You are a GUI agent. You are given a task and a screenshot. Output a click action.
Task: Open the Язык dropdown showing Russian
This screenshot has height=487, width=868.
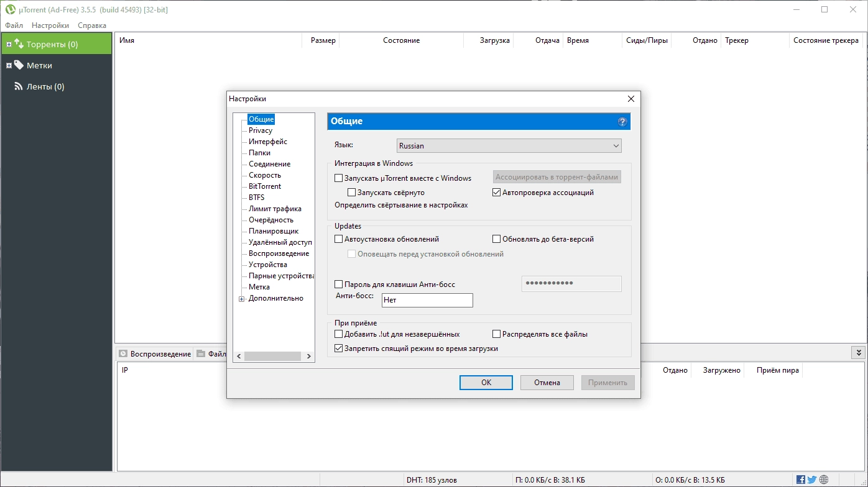[509, 146]
